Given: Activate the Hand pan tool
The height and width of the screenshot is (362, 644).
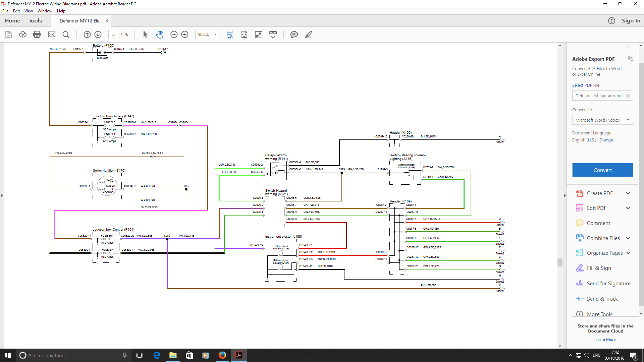Looking at the screenshot, I should click(x=160, y=35).
